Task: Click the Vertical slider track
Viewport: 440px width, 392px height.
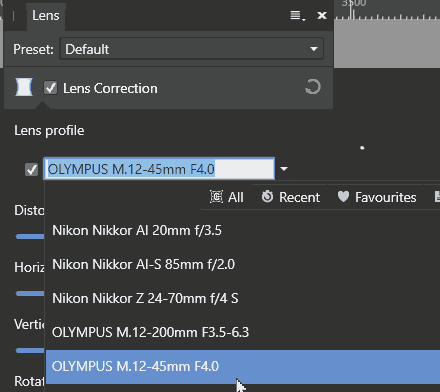Action: [x=30, y=351]
